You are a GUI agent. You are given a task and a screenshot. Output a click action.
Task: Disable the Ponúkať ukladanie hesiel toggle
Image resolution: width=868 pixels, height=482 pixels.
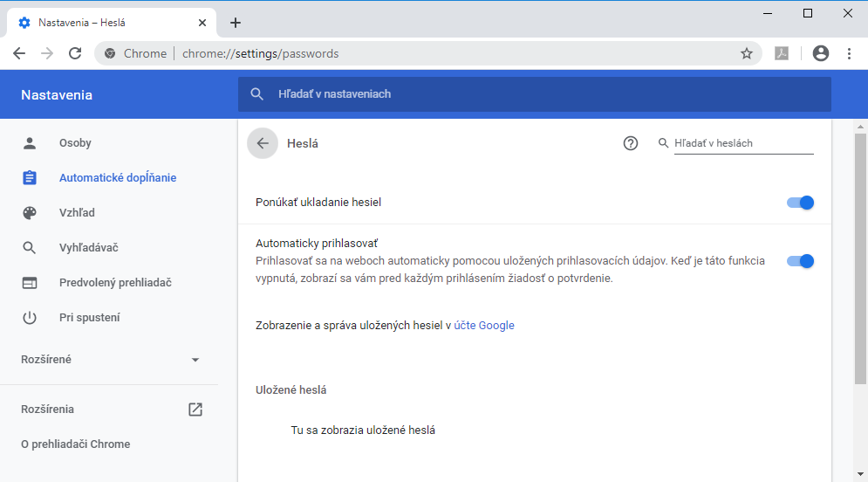pyautogui.click(x=800, y=203)
